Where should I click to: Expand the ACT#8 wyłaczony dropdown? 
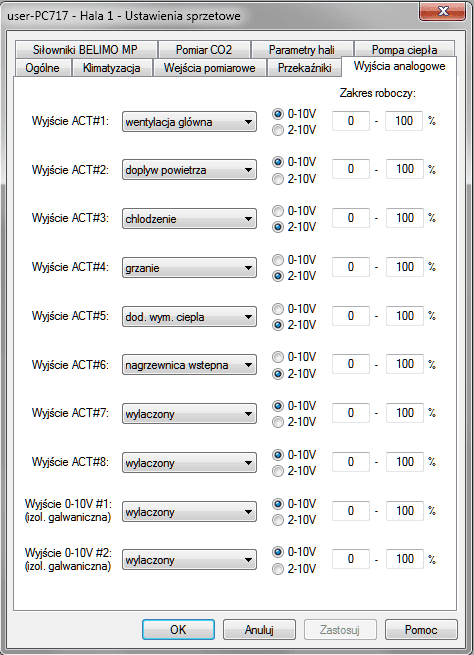189,463
